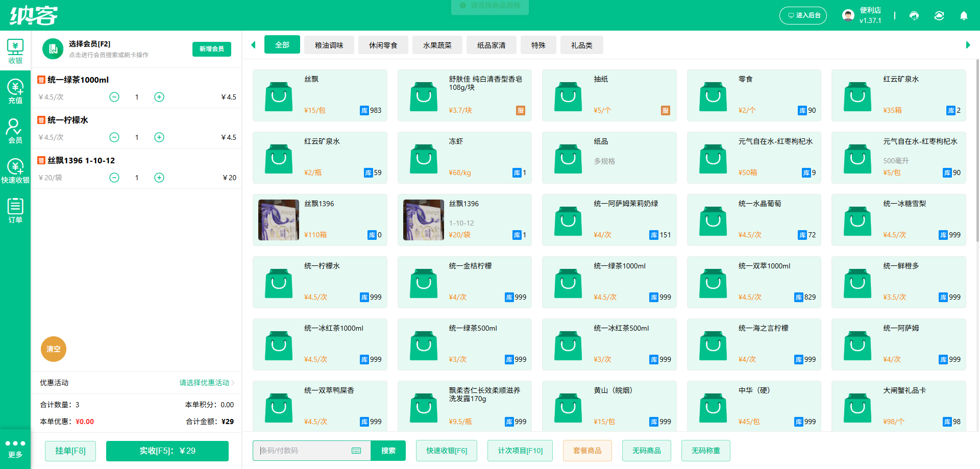Screen dimensions: 980x469
Task: Click the refresh sync icon in header
Action: click(x=939, y=15)
